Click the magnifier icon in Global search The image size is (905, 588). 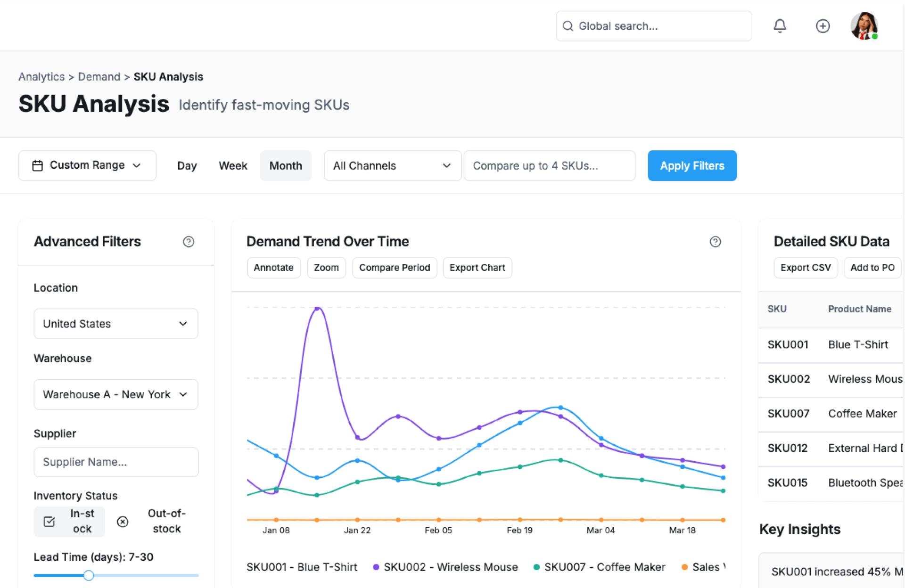(x=568, y=26)
